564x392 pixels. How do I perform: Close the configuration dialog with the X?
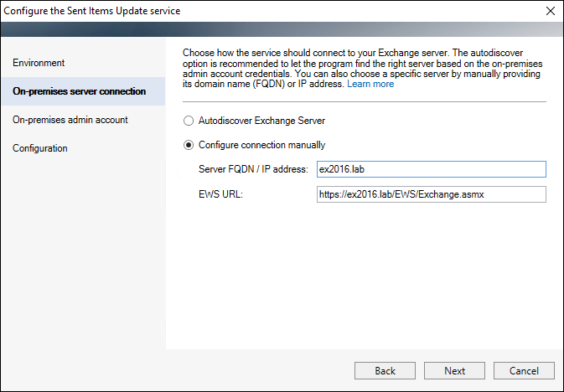[551, 11]
